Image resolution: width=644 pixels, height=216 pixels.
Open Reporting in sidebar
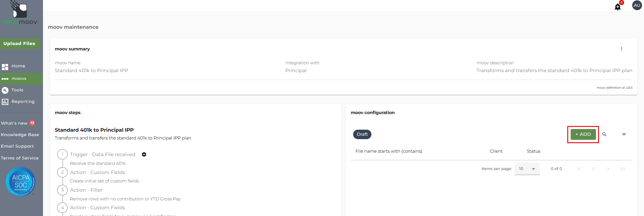(x=23, y=102)
